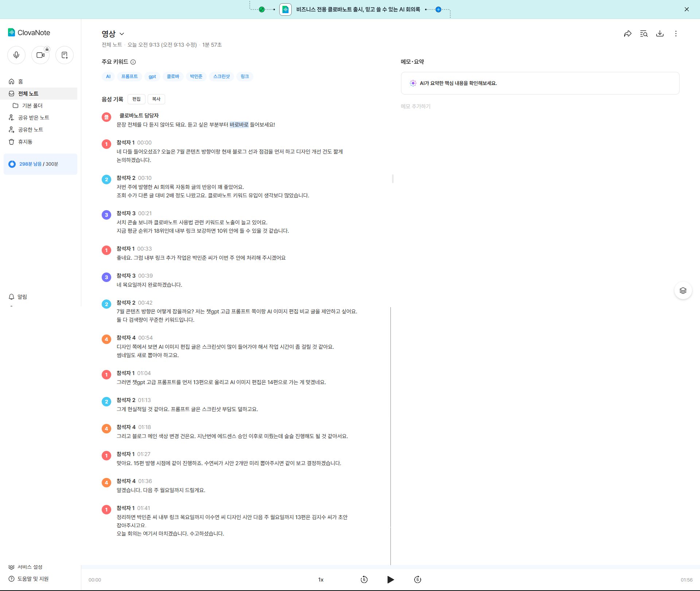The image size is (700, 591).
Task: Click the 메모 추가하기 input field
Action: point(416,106)
